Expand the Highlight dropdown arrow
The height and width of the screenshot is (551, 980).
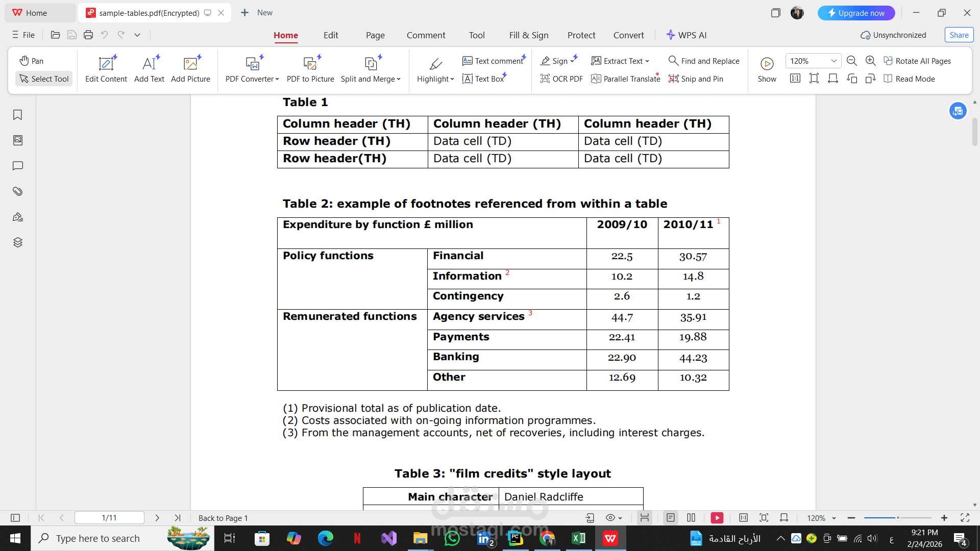pyautogui.click(x=452, y=79)
